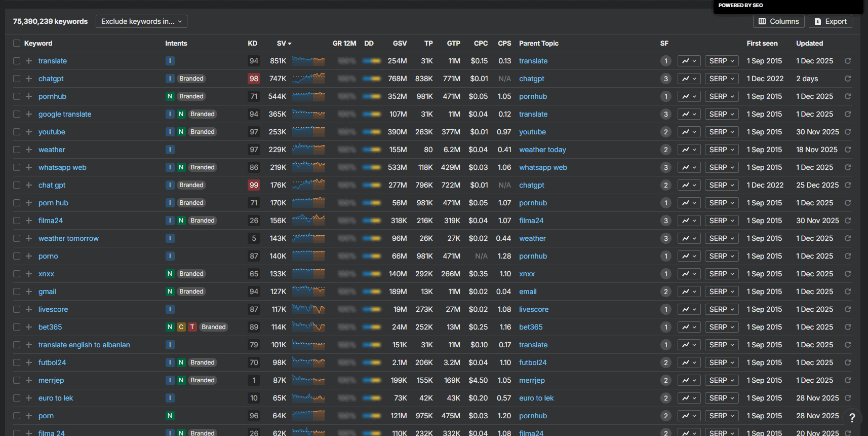Click the SERP features count badge for whatsapp web

(666, 167)
